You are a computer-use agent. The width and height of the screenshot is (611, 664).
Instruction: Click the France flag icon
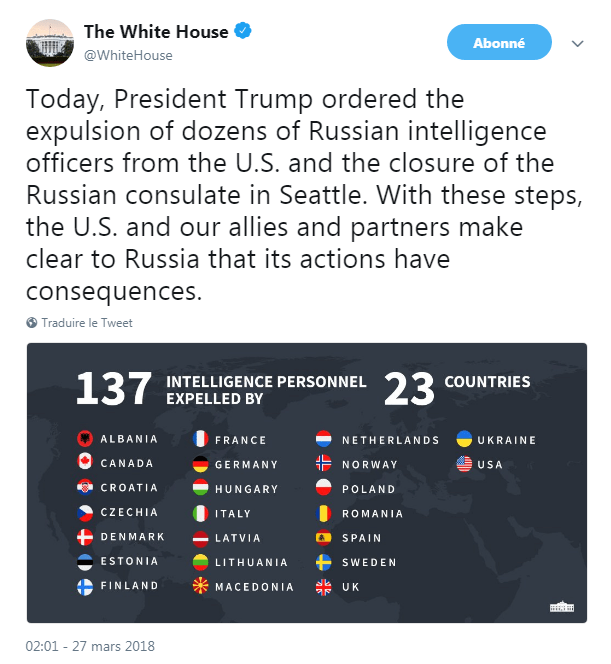200,439
